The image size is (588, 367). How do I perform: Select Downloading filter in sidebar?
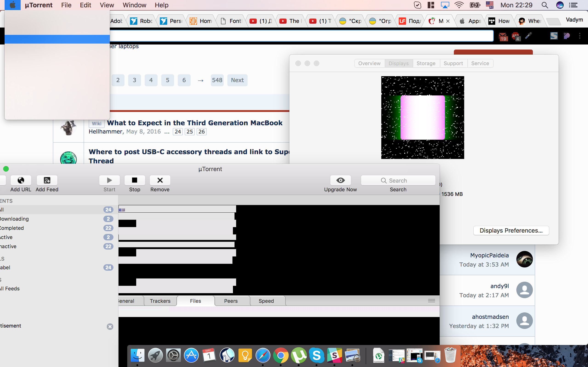pyautogui.click(x=14, y=219)
